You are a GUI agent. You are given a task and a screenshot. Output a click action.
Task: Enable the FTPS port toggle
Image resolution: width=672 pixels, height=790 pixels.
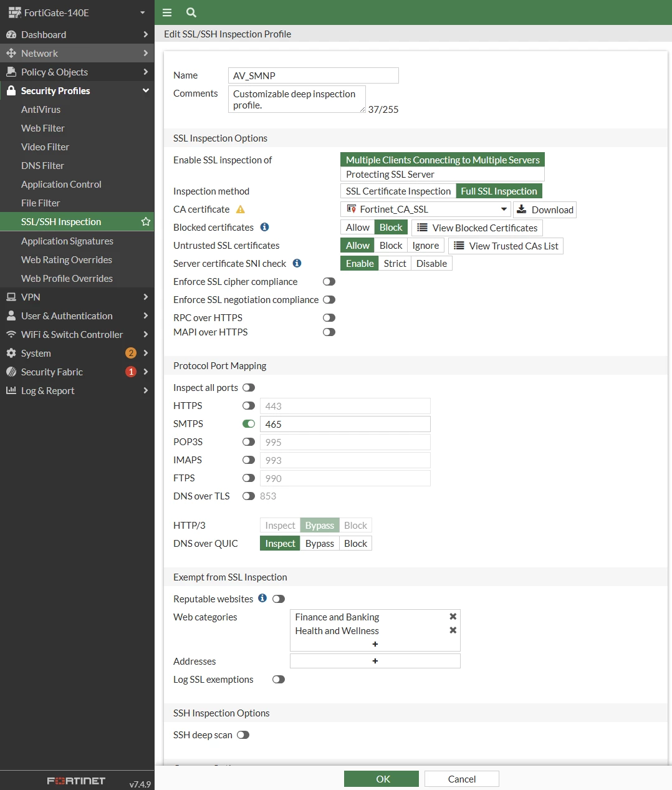tap(249, 478)
